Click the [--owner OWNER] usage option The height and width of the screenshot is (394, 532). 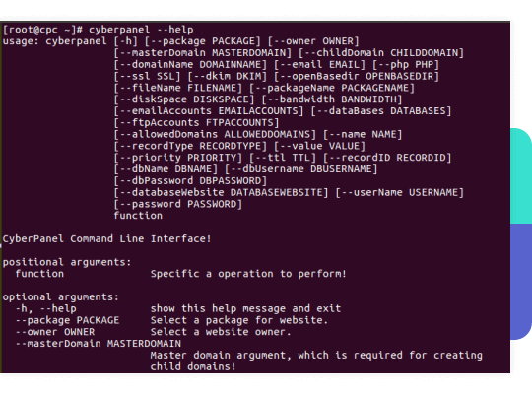tap(313, 41)
